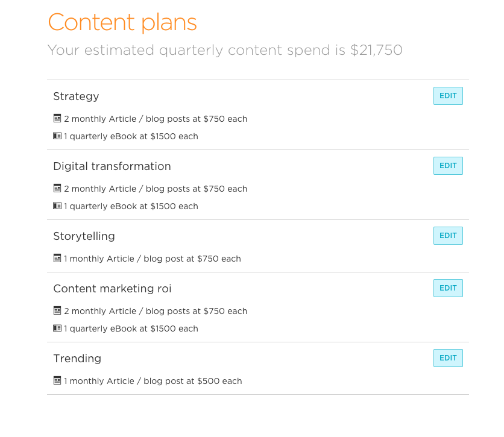The height and width of the screenshot is (437, 504).
Task: Click the Digital transformation plan title
Action: (112, 166)
